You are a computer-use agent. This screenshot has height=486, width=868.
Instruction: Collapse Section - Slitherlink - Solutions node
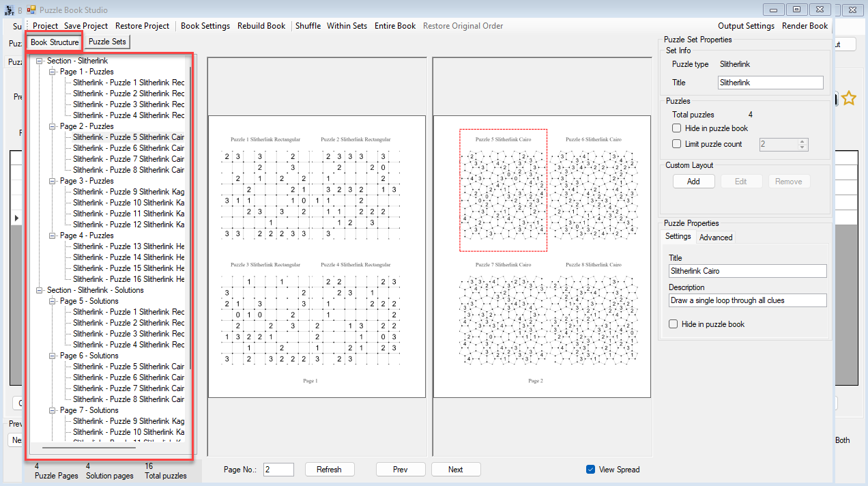(x=40, y=290)
